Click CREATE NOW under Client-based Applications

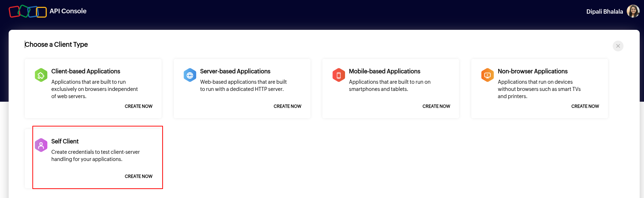(139, 106)
